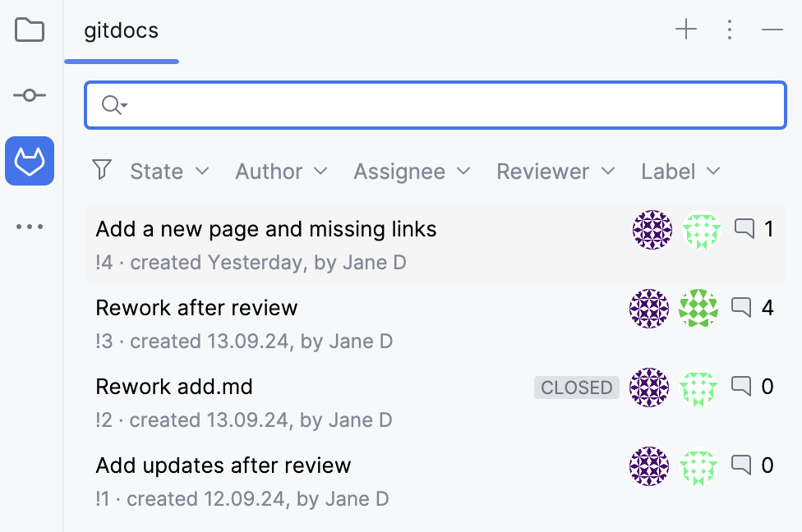This screenshot has width=802, height=532.
Task: Show more tool windows via ellipsis icon
Action: pos(30,227)
